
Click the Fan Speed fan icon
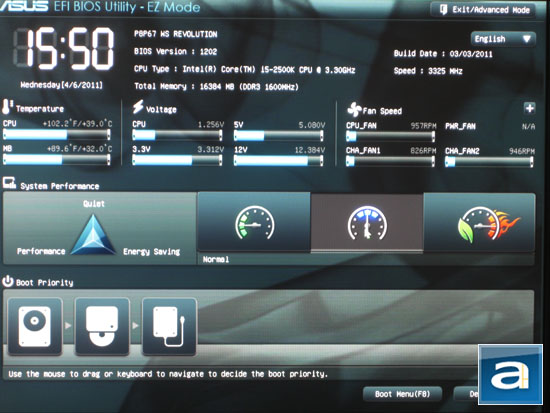point(354,109)
